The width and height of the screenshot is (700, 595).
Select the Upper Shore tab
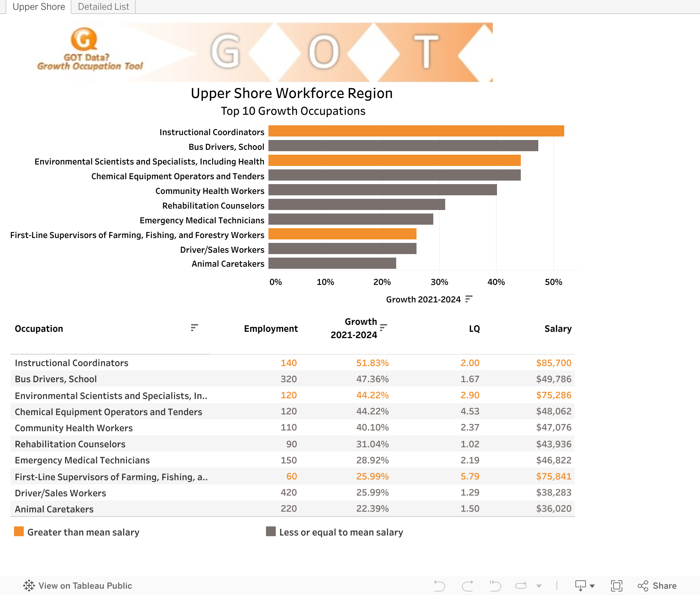coord(38,7)
